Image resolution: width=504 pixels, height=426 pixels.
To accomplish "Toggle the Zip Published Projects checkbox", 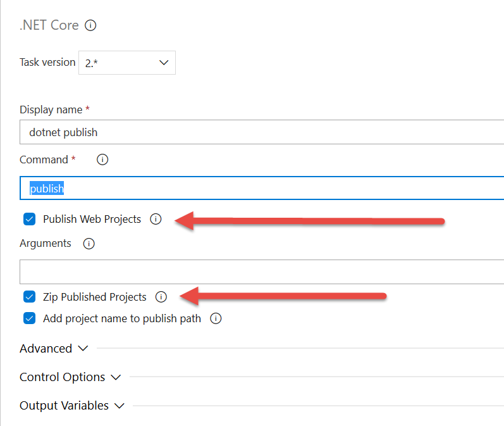I will tap(30, 296).
